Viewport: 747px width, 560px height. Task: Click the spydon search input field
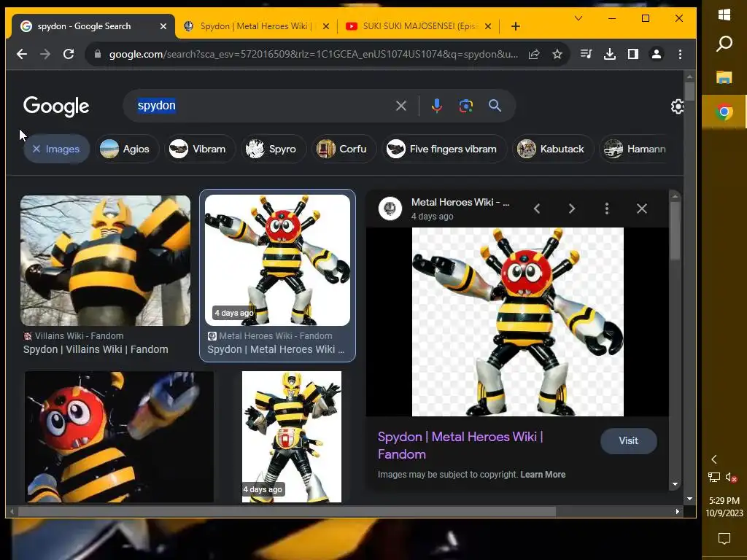pos(262,106)
